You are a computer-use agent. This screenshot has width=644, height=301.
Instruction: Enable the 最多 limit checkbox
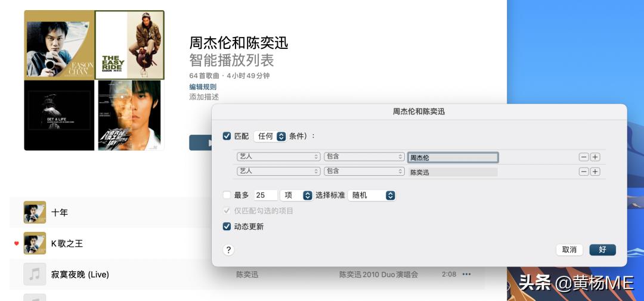point(227,195)
